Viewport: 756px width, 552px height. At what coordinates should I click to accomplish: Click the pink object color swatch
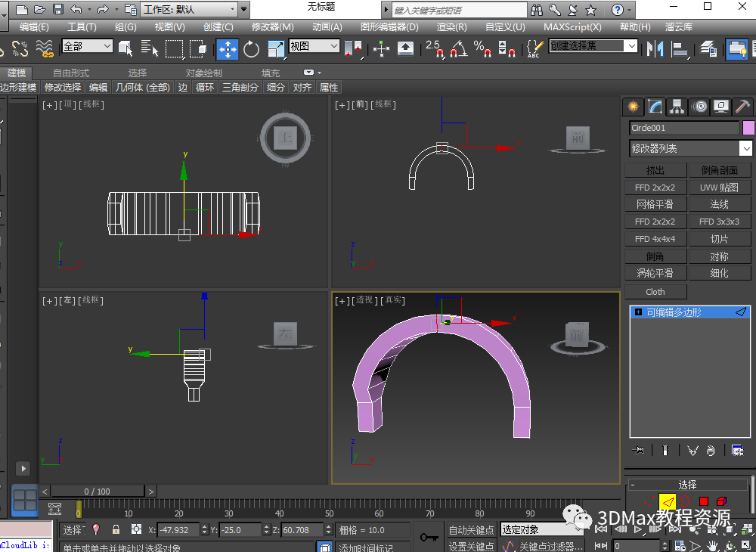click(x=748, y=128)
